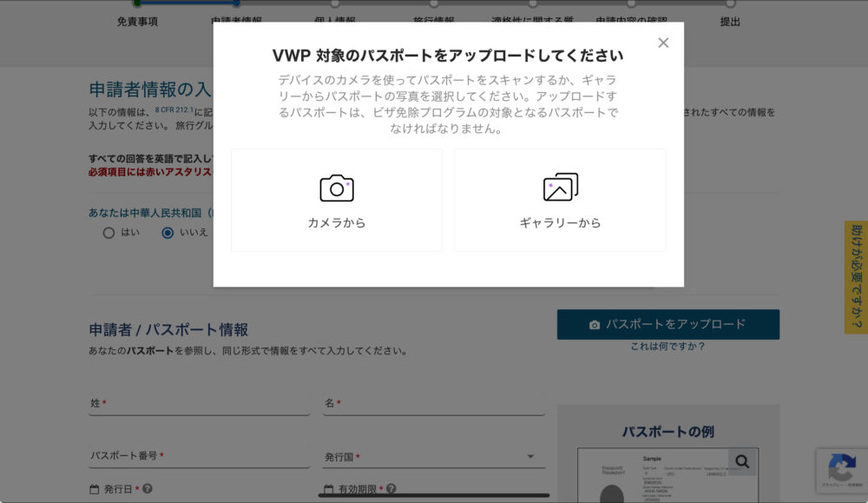The image size is (868, 503).
Task: Open the これは何ですか？ link
Action: tap(667, 347)
